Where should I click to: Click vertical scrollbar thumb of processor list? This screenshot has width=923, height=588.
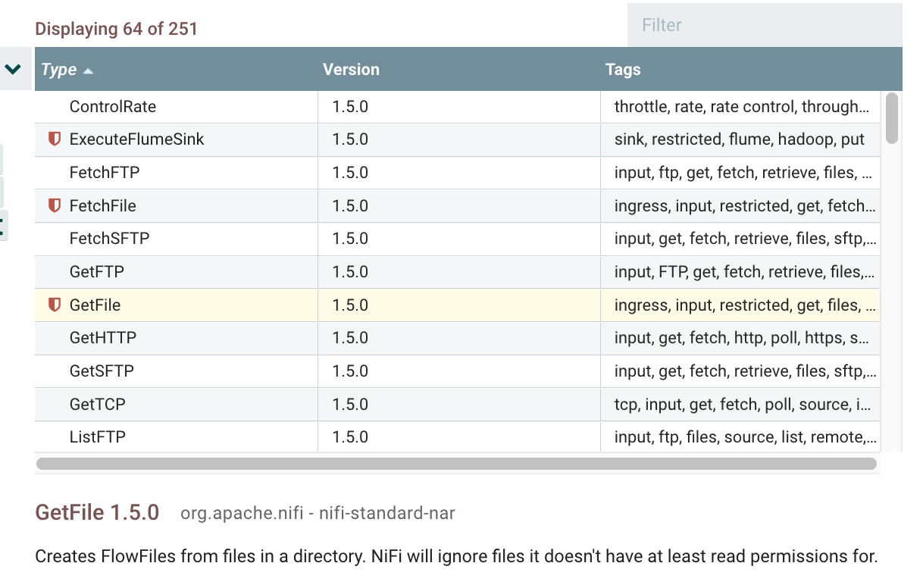[891, 117]
